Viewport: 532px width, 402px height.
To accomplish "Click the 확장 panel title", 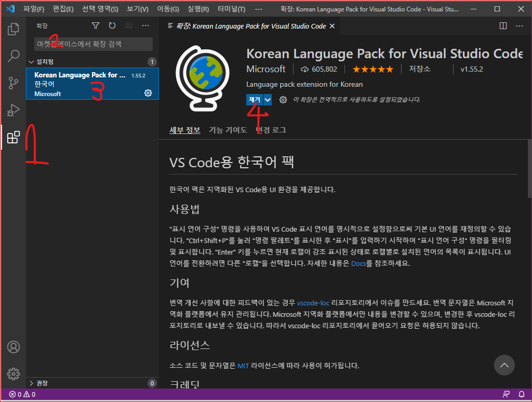I will click(x=42, y=26).
